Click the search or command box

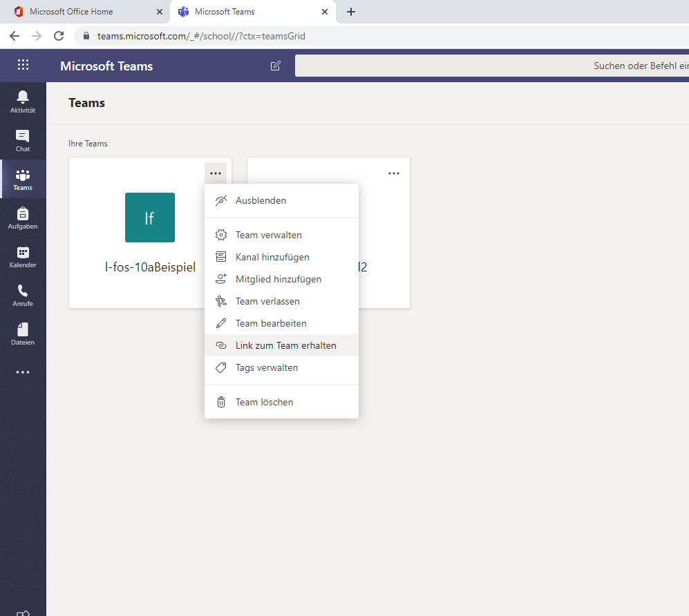pyautogui.click(x=492, y=66)
